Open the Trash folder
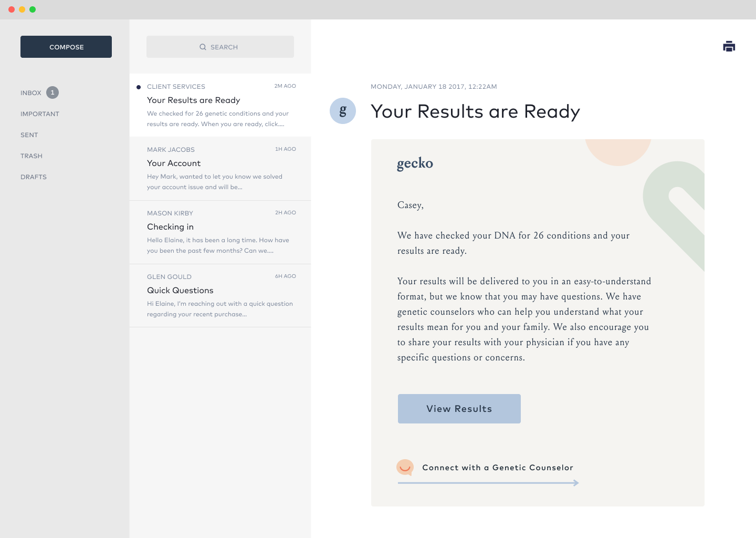The height and width of the screenshot is (538, 756). coord(31,156)
